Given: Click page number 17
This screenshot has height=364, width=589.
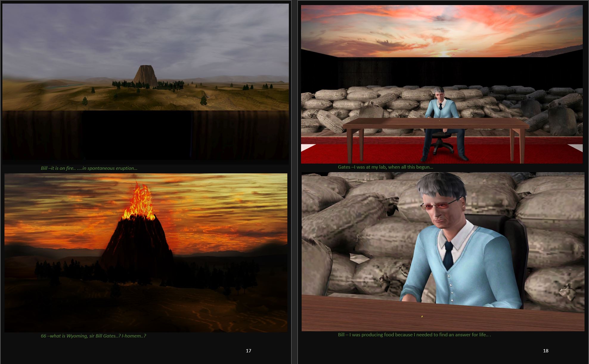Looking at the screenshot, I should click(248, 351).
